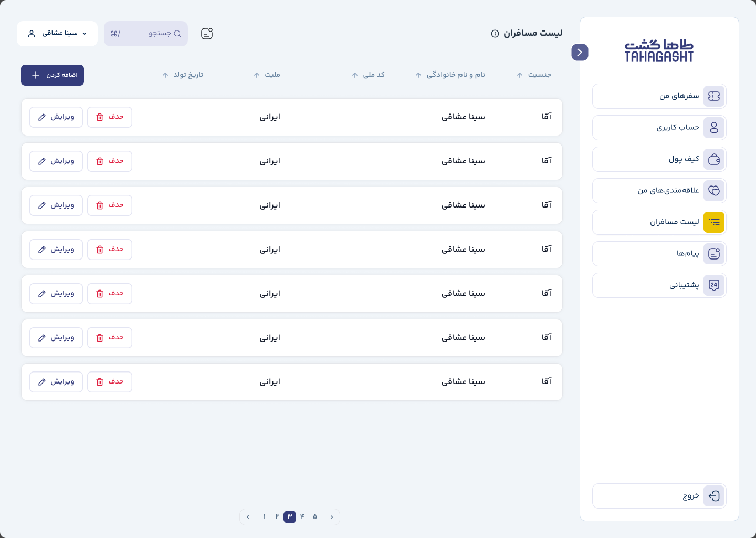Open سفرهای من (My Trips) ticket icon
The height and width of the screenshot is (538, 756).
pyautogui.click(x=714, y=96)
